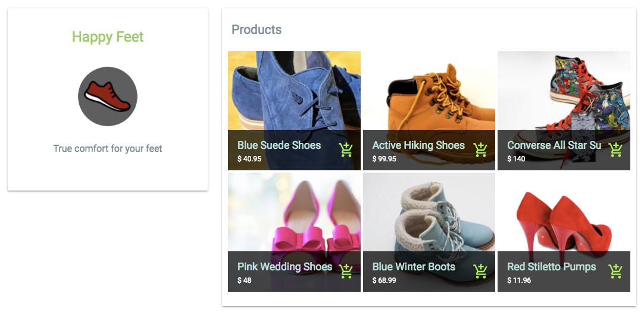Add Red Stiletto Pumps to cart
Image resolution: width=644 pixels, height=315 pixels.
pyautogui.click(x=615, y=271)
